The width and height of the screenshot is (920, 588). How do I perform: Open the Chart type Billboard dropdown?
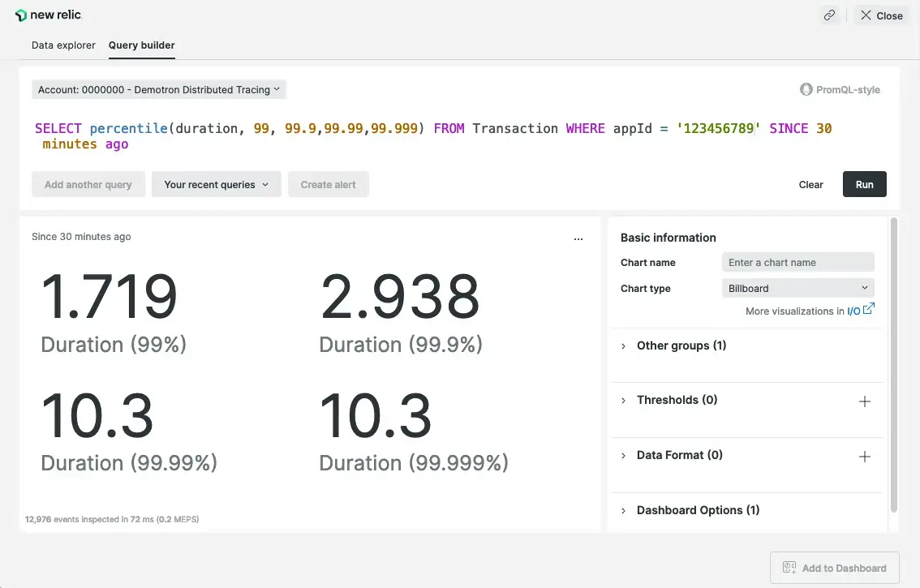(x=797, y=288)
